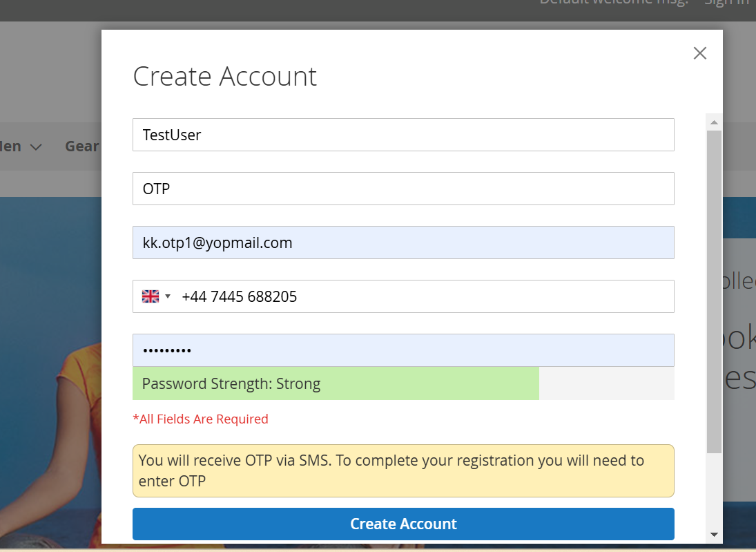Image resolution: width=756 pixels, height=552 pixels.
Task: Click the Create Account heading
Action: [x=224, y=76]
